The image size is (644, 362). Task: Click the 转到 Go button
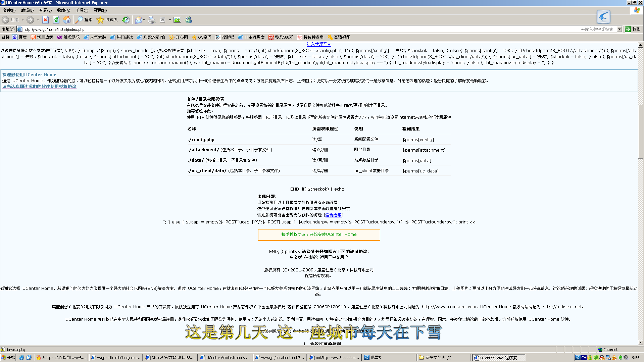[633, 29]
